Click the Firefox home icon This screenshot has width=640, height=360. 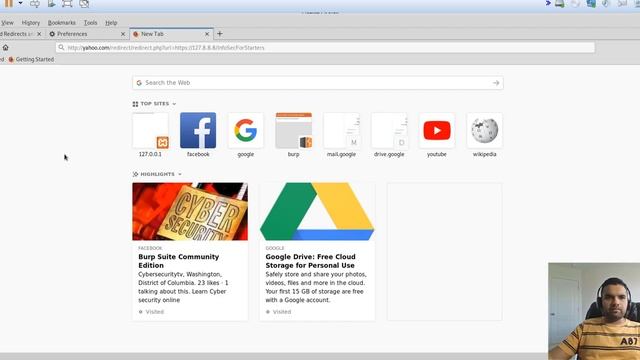coord(5,47)
